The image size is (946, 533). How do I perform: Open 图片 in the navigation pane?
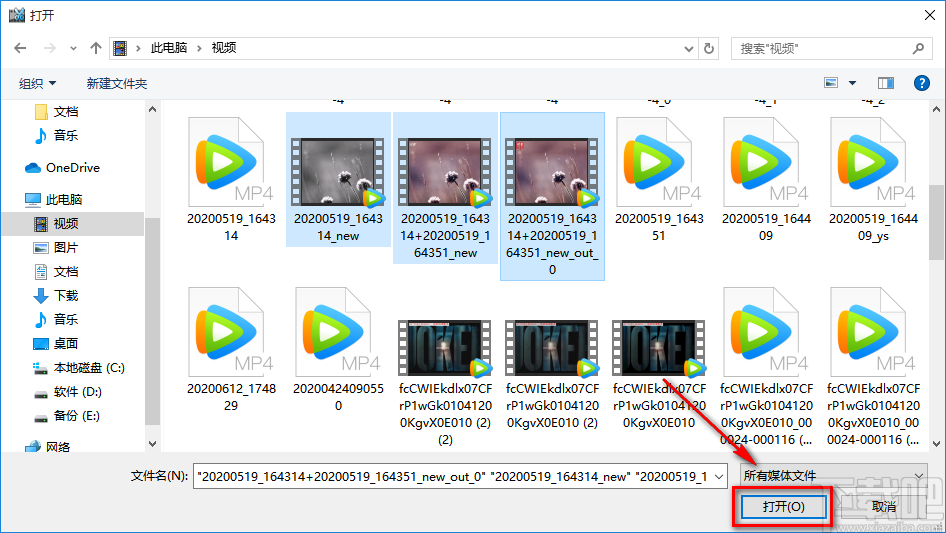[57, 247]
